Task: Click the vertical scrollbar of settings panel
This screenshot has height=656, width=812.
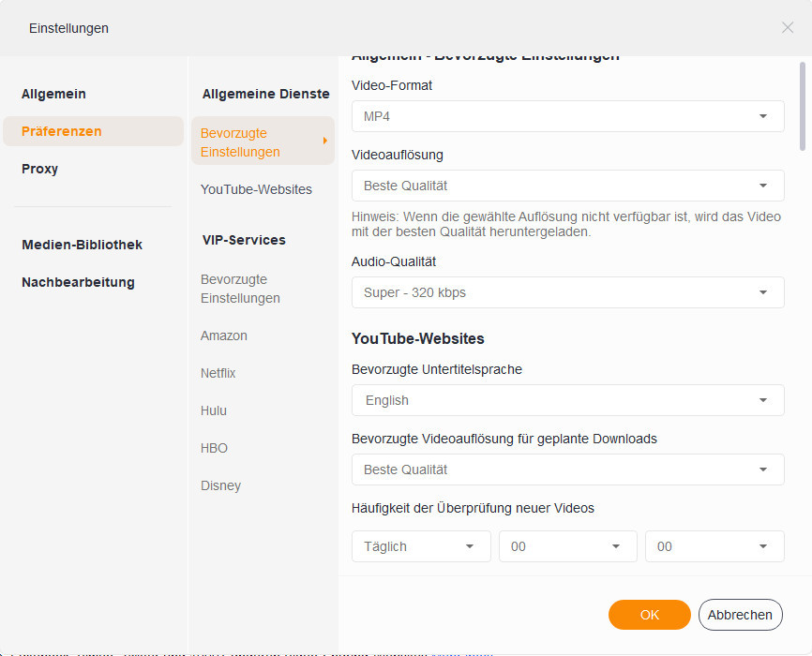Action: 803,105
